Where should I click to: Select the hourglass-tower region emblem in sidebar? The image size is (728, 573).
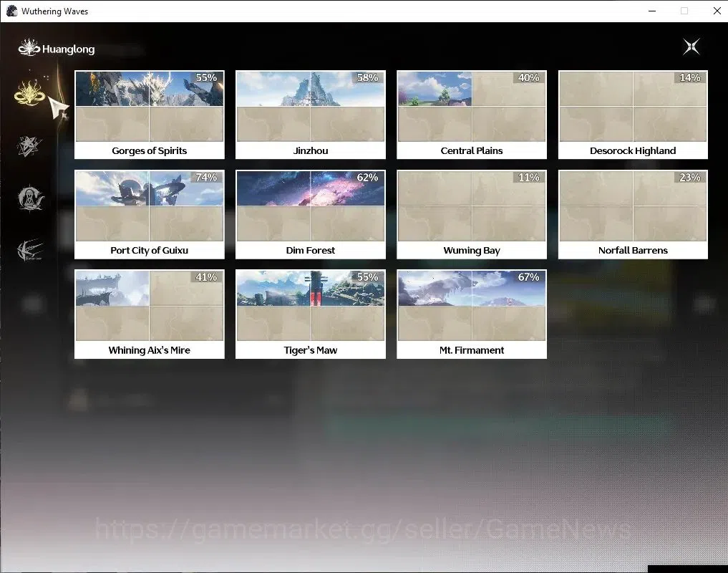(30, 198)
